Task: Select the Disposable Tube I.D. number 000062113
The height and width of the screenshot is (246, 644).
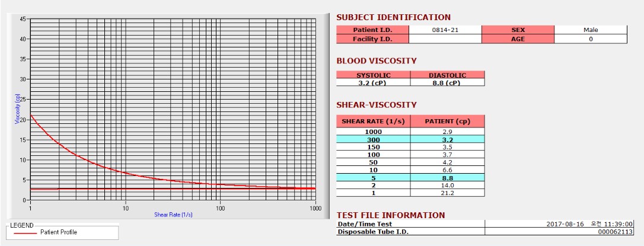Action: click(x=616, y=232)
